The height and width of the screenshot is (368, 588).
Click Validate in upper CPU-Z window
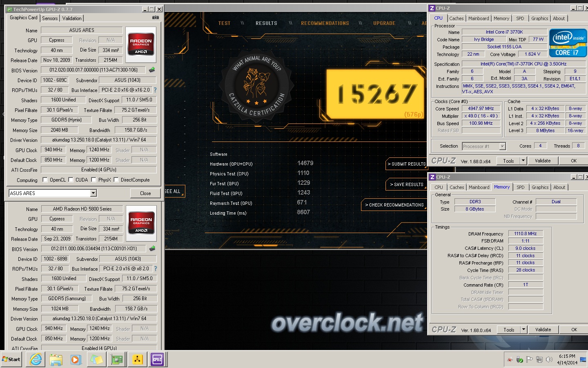(543, 161)
